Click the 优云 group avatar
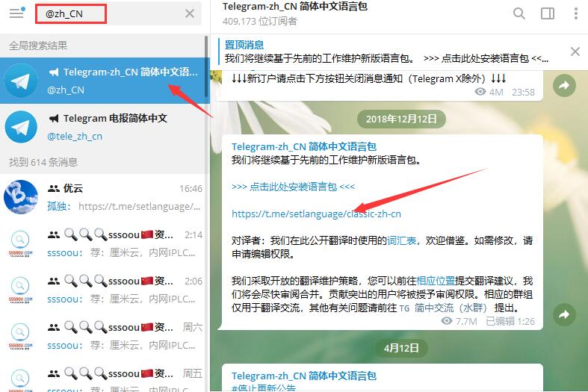The width and height of the screenshot is (588, 392). pos(21,197)
